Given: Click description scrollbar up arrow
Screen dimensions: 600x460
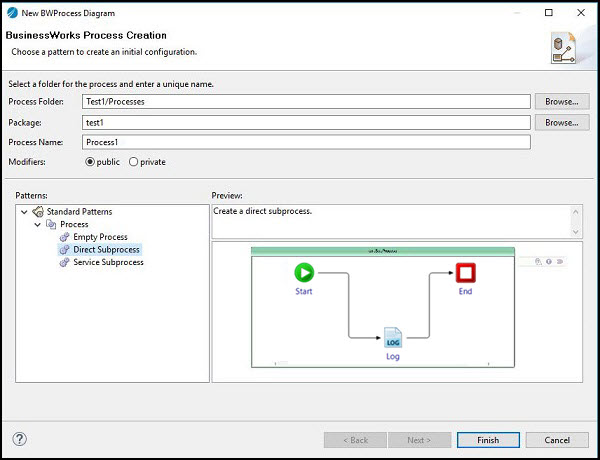Looking at the screenshot, I should point(576,212).
